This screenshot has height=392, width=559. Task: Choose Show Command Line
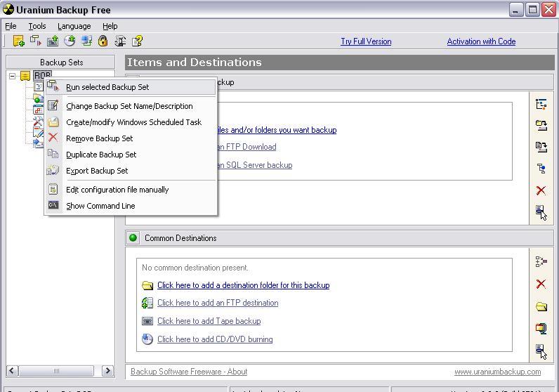coord(131,206)
